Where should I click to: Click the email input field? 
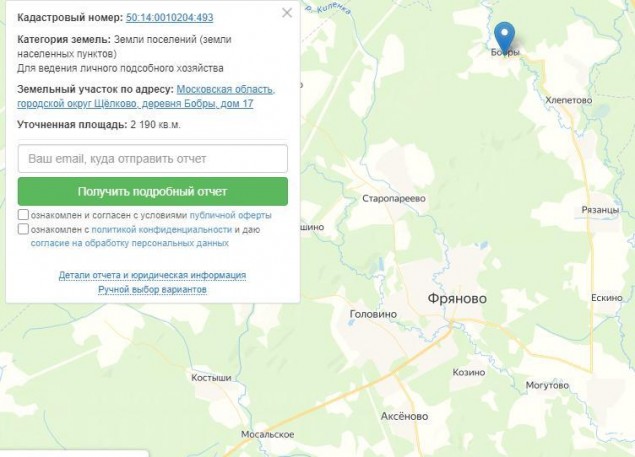pyautogui.click(x=153, y=158)
